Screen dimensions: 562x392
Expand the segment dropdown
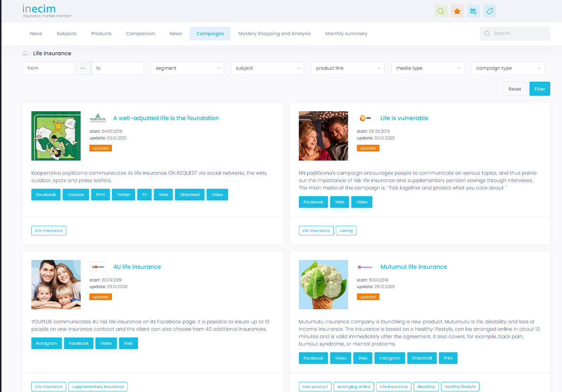187,68
